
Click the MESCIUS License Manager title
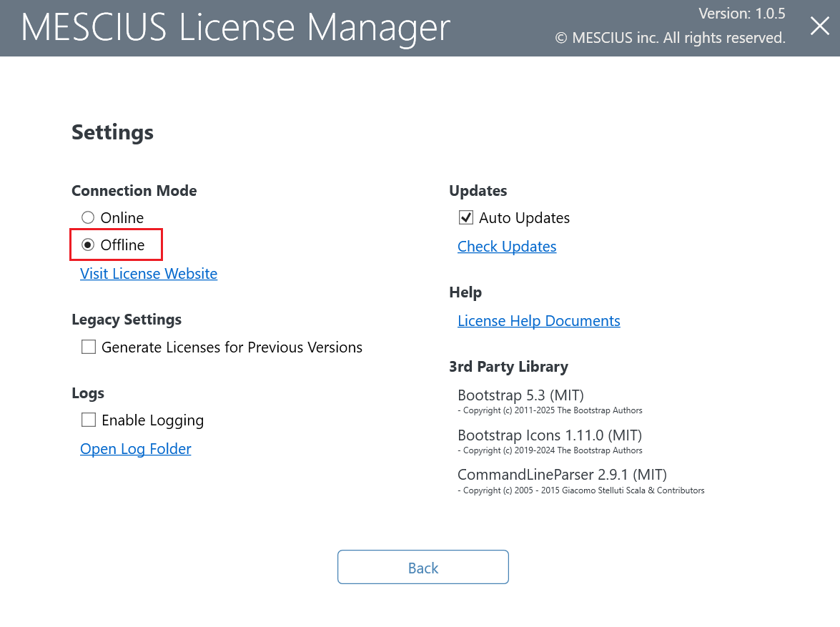tap(236, 27)
